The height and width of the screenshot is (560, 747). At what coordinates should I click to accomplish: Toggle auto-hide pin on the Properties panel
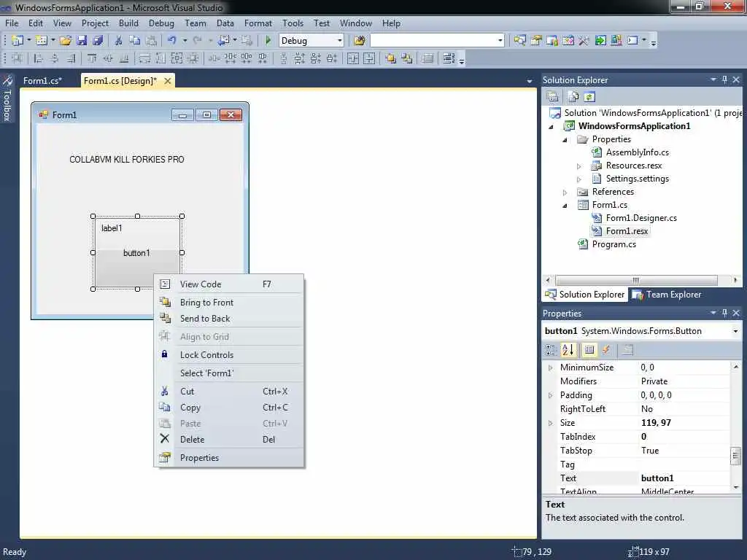point(724,313)
